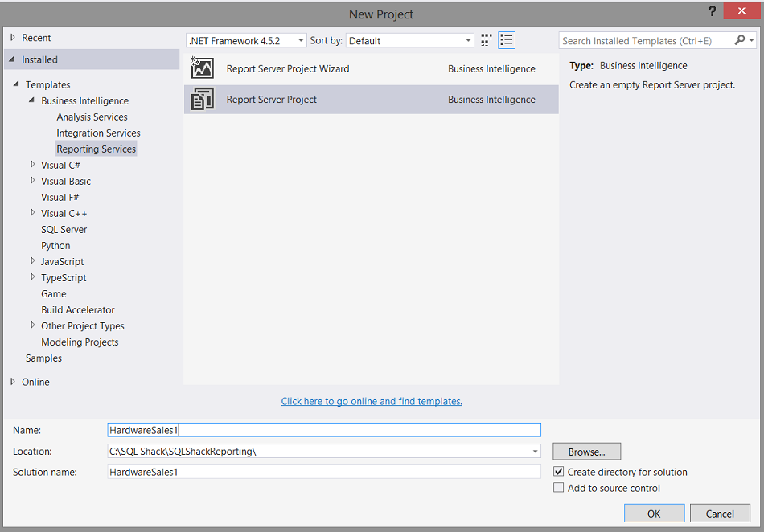Select Python templates

[55, 245]
